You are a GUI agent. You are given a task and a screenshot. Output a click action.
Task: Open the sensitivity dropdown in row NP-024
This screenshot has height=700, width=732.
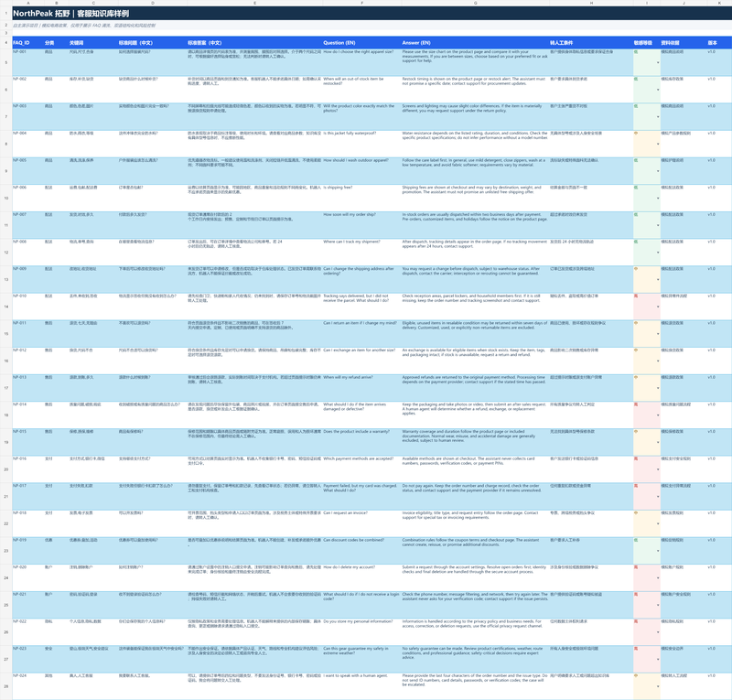coord(658,686)
